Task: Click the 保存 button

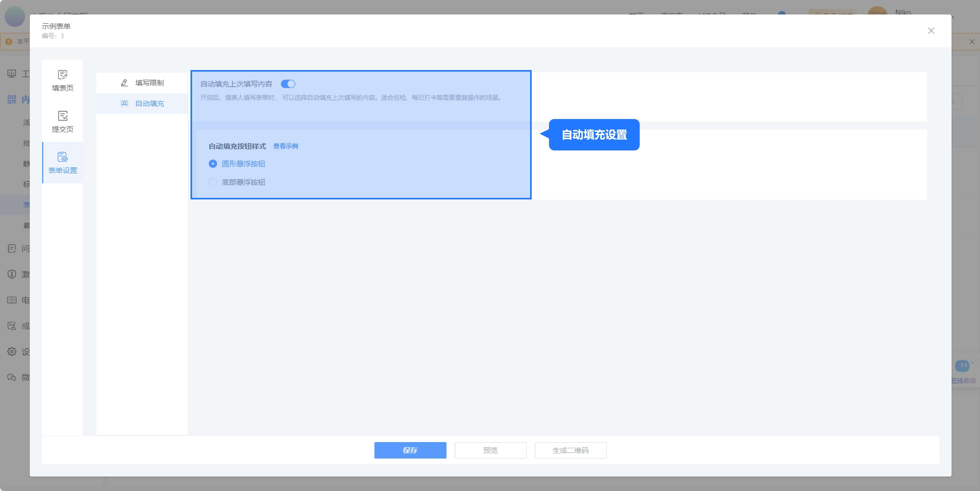Action: click(x=410, y=450)
